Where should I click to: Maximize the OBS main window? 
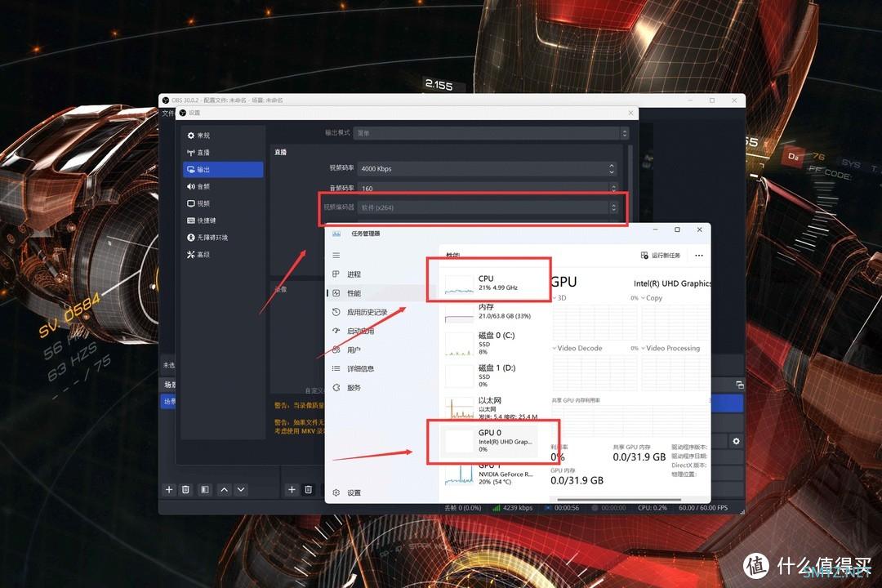click(x=712, y=100)
